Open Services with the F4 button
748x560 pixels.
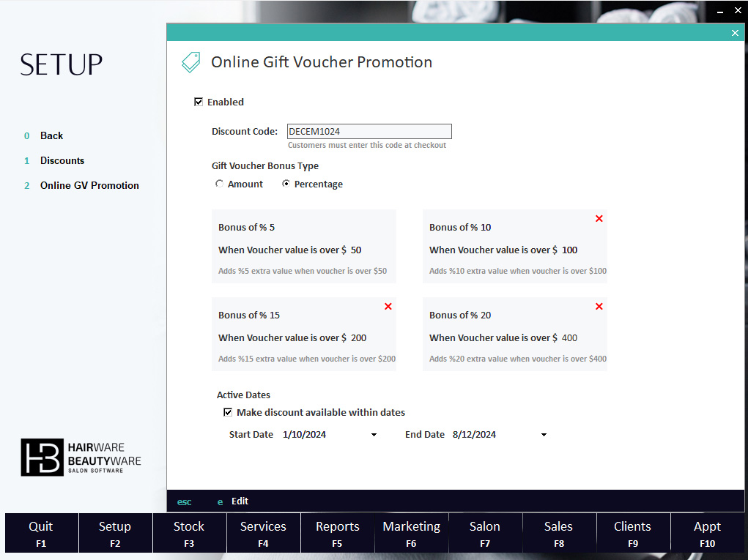[263, 533]
